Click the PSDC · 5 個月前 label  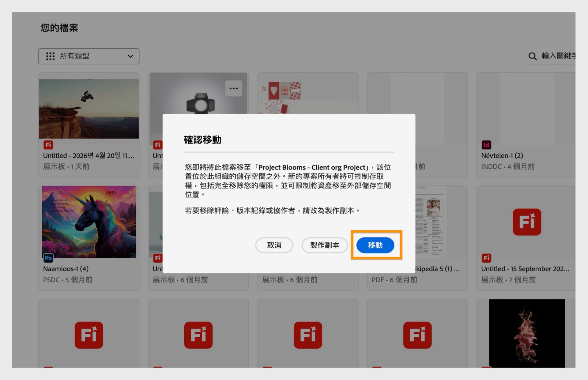point(68,279)
